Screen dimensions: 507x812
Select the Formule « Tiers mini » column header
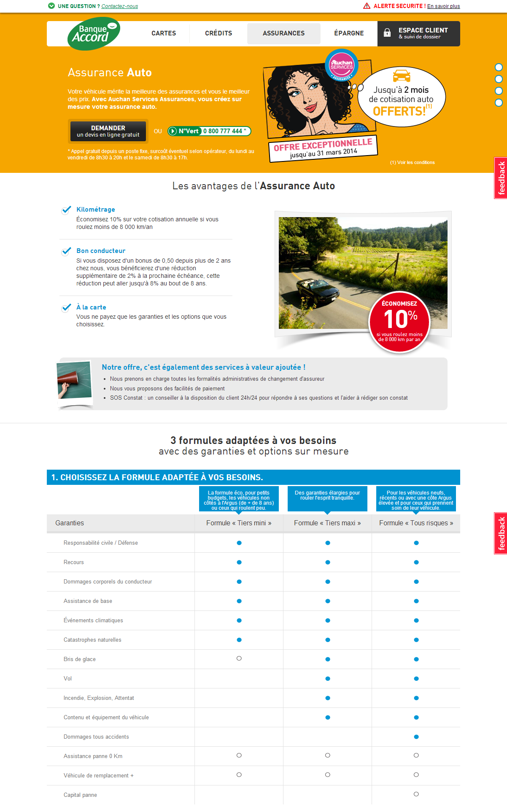pyautogui.click(x=239, y=523)
